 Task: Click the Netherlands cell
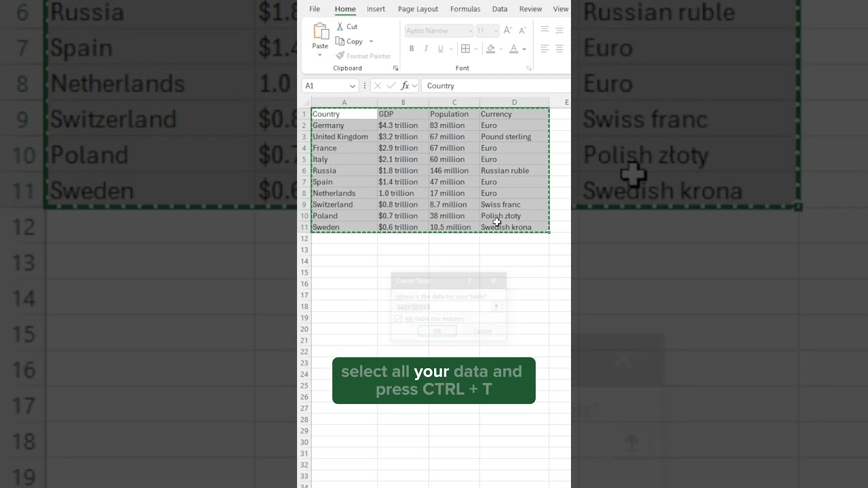point(344,193)
